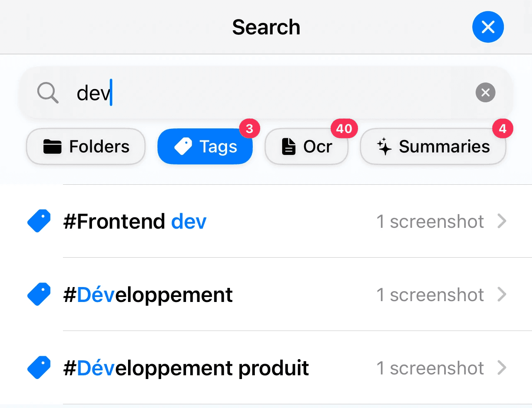Close the Search panel with the blue X

(x=488, y=27)
